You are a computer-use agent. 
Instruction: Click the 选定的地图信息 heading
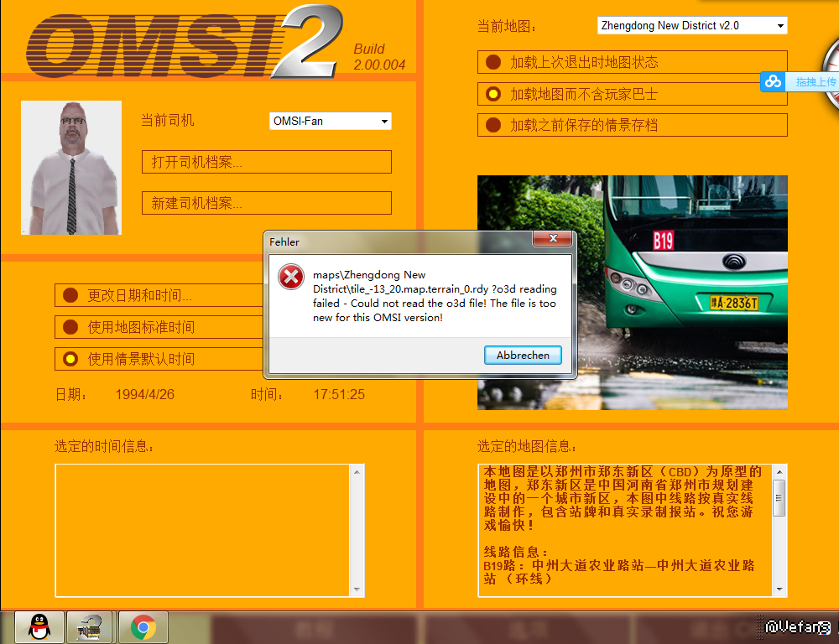(x=527, y=447)
